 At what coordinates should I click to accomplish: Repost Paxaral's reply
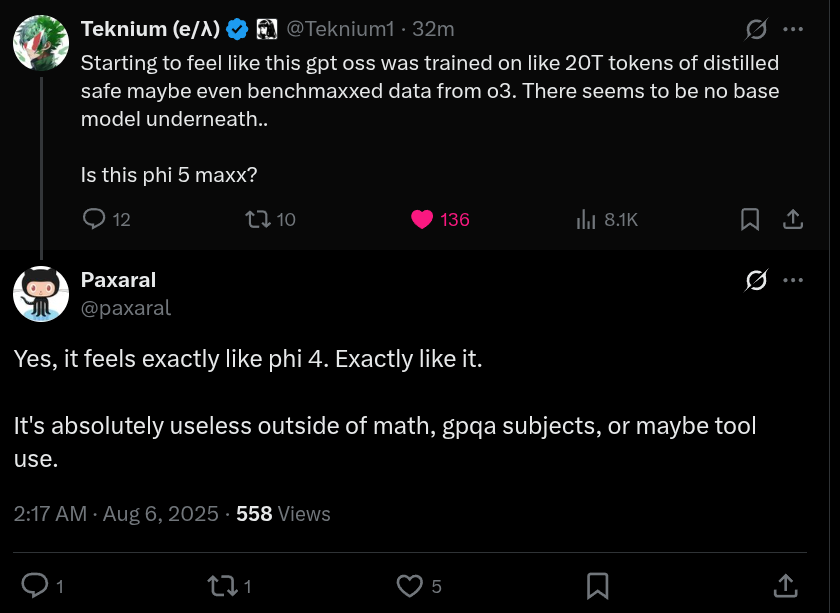(x=219, y=585)
